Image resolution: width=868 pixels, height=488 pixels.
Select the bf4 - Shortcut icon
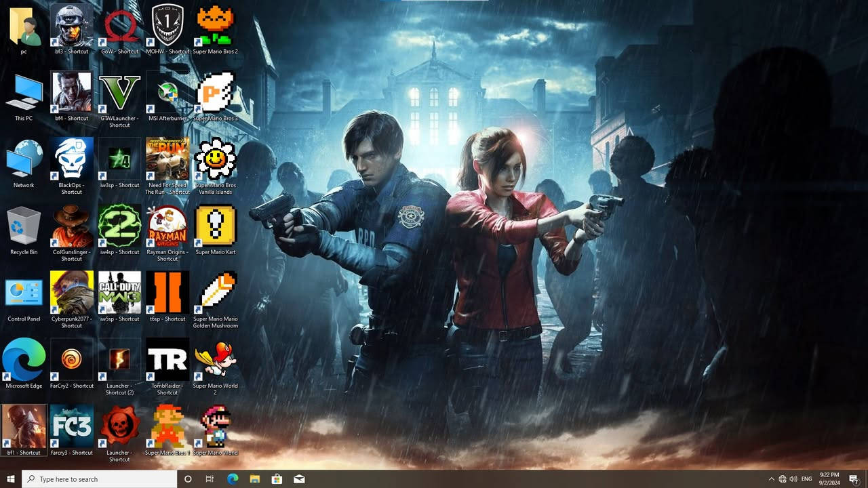72,92
